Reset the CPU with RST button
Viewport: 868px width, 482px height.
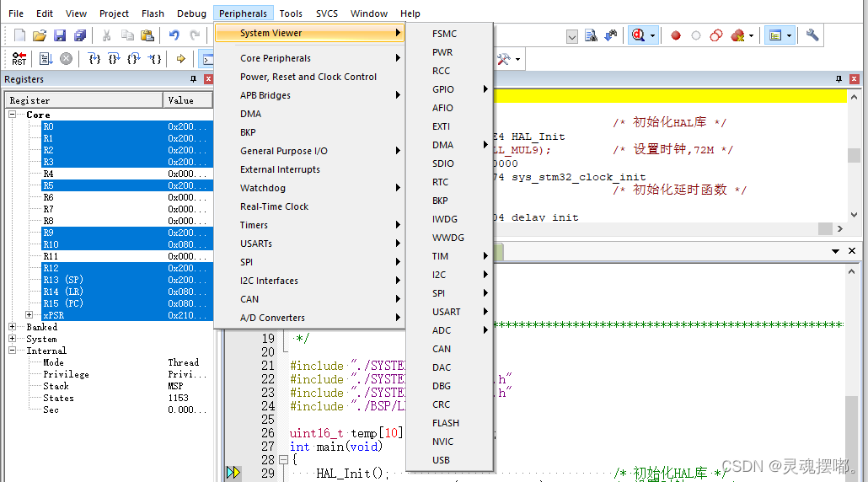coord(19,59)
